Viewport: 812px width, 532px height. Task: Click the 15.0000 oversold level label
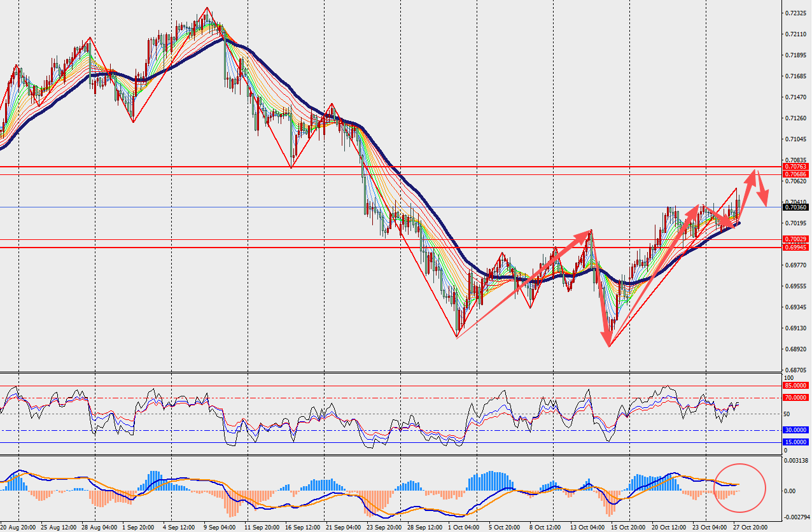(x=795, y=442)
